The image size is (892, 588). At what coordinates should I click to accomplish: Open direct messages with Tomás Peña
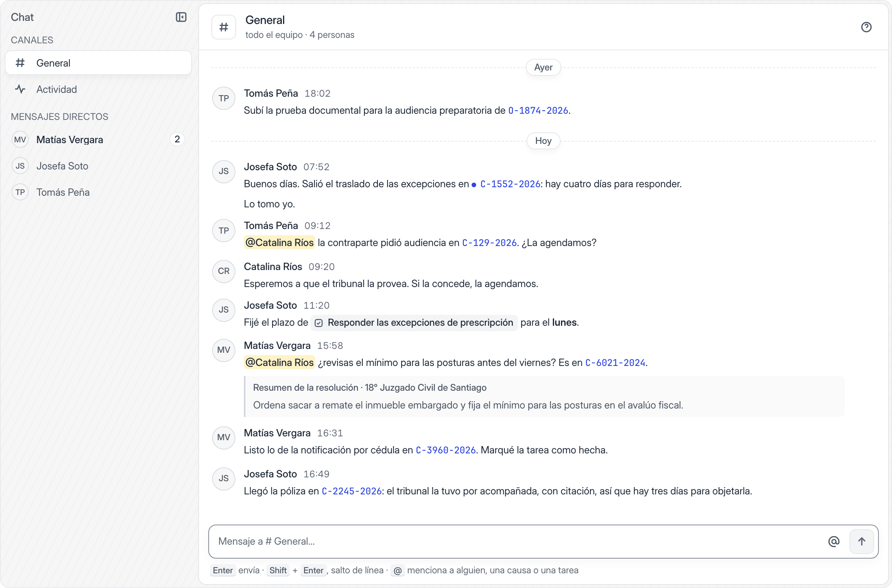click(x=98, y=192)
